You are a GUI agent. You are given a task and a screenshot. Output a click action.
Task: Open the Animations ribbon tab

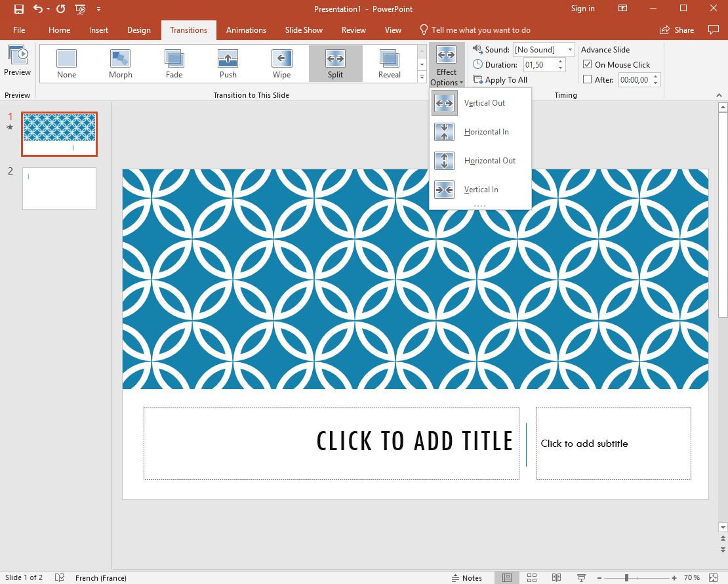246,30
